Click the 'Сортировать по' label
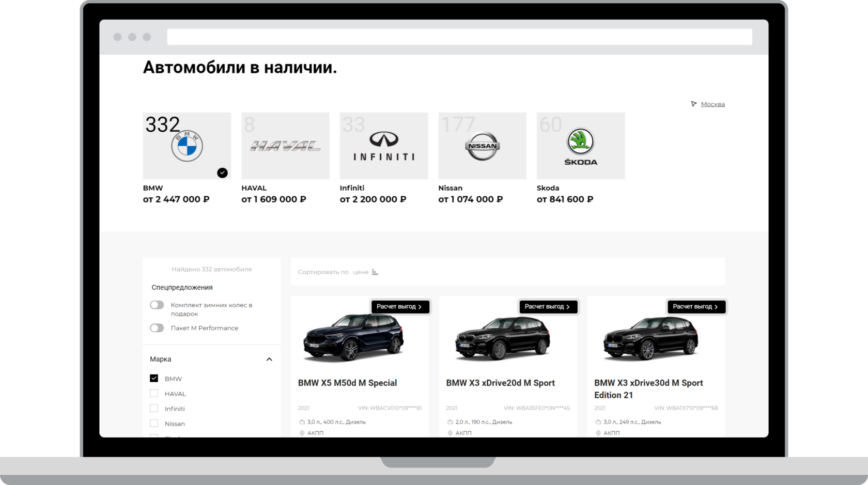Screen dimensions: 868x485 pos(323,272)
